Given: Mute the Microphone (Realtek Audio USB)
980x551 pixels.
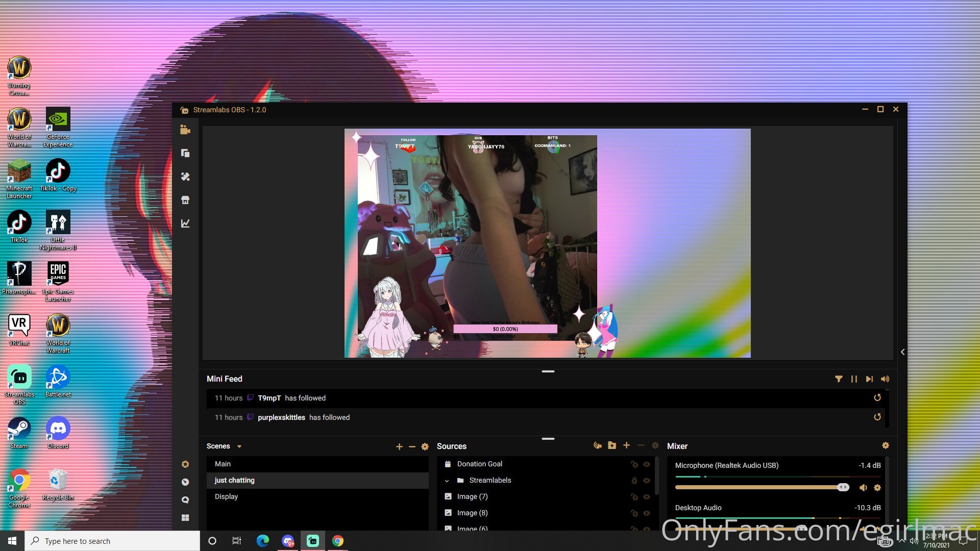Looking at the screenshot, I should tap(863, 488).
